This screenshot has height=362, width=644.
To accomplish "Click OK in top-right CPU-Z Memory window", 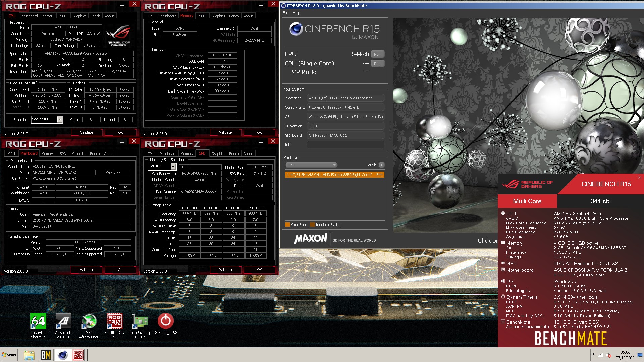I will tap(259, 132).
